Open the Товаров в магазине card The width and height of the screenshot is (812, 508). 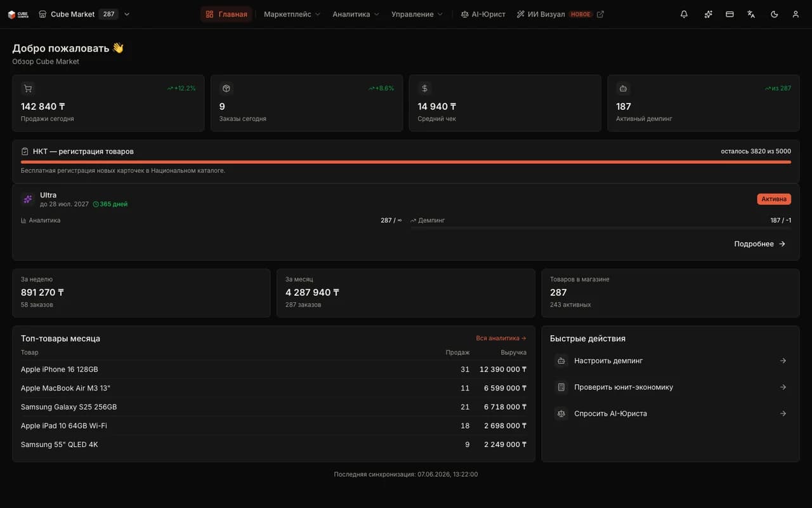pos(671,293)
